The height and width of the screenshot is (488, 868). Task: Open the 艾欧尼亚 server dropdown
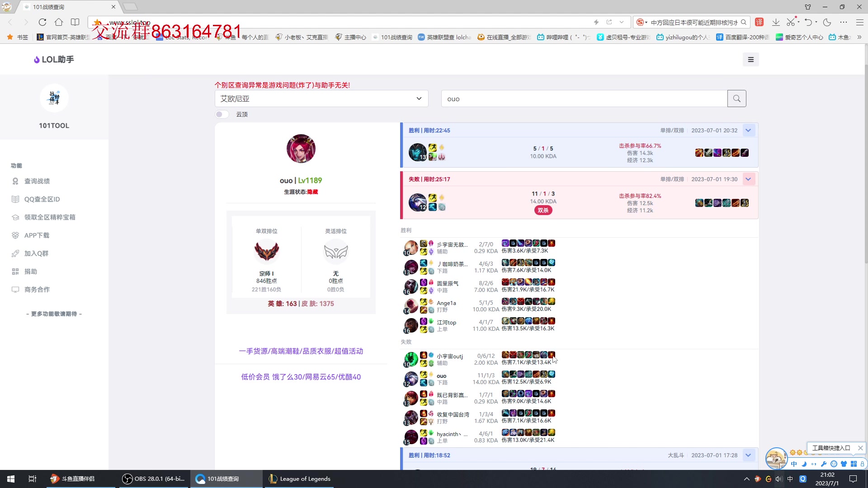click(x=321, y=99)
